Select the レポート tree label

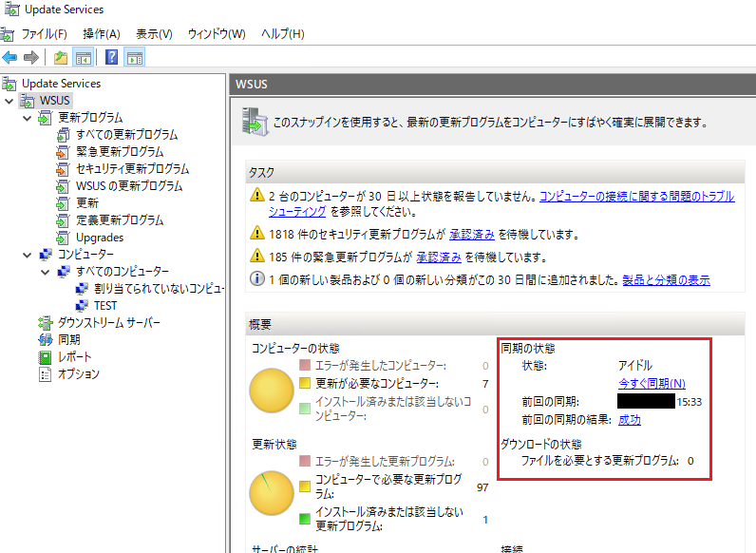point(74,357)
